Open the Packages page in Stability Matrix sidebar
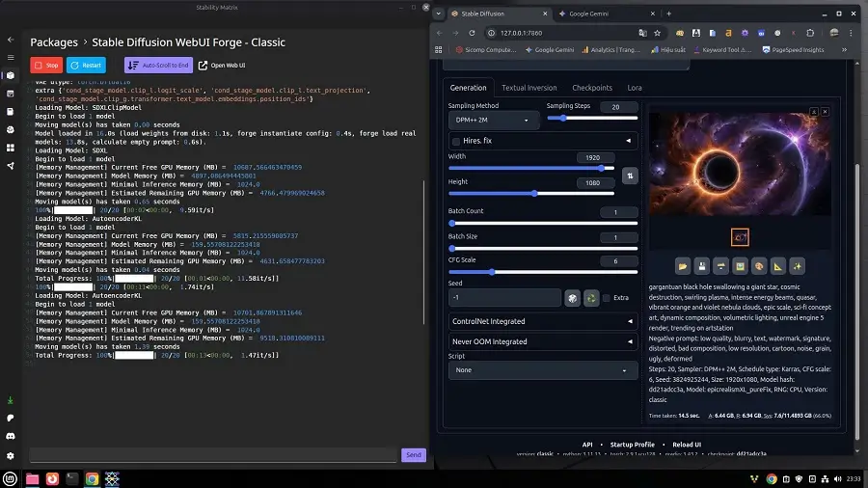868x488 pixels. coord(10,75)
